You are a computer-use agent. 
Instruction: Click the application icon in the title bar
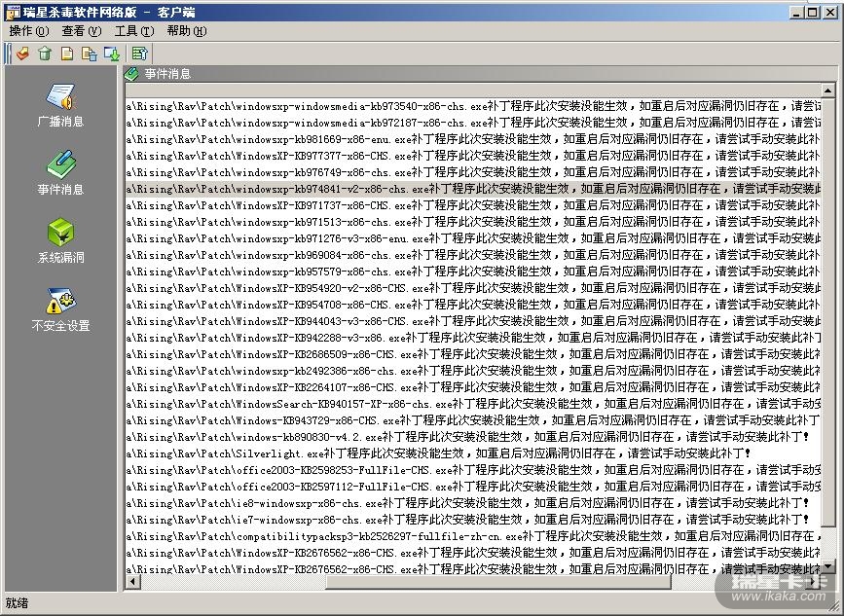(12, 12)
